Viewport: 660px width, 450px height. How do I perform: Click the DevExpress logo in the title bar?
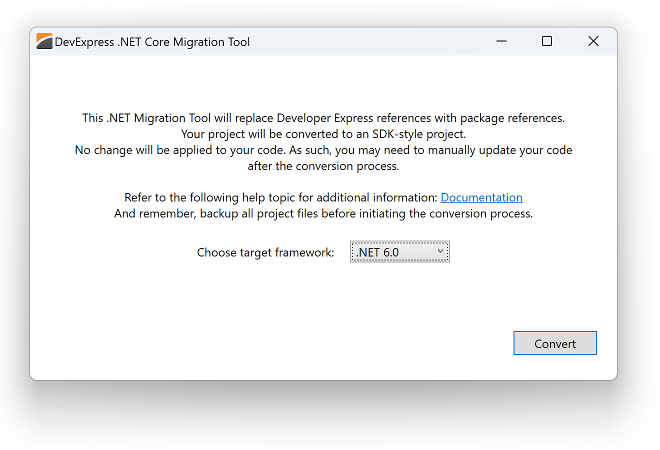pos(44,41)
